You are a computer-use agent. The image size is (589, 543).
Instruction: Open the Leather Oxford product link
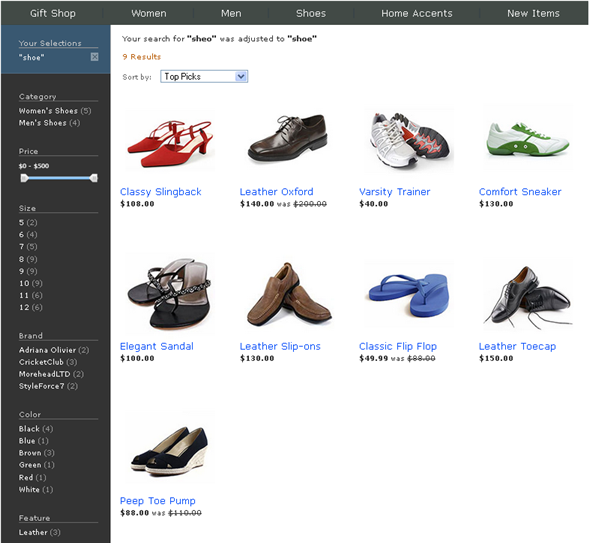click(x=276, y=192)
